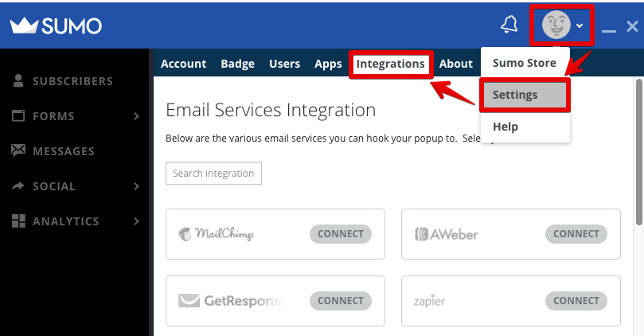Viewport: 644px width, 336px height.
Task: Expand the Analytics submenu arrow
Action: click(x=136, y=221)
